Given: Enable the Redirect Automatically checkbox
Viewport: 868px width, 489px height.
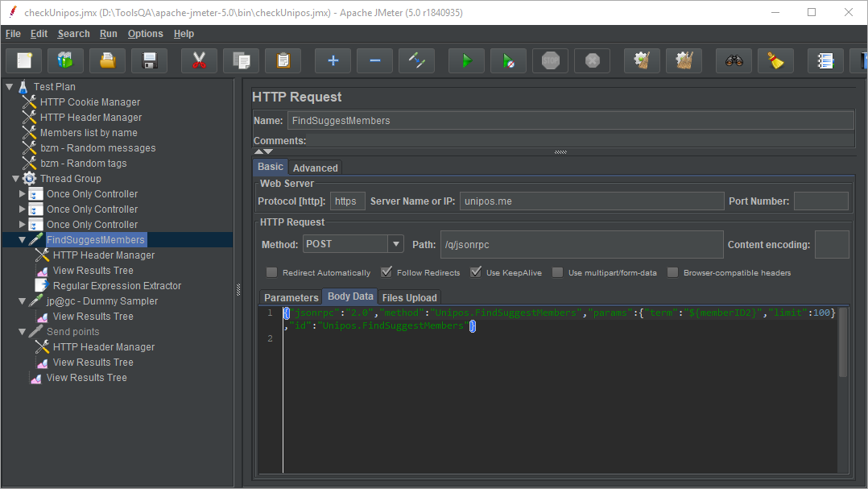Looking at the screenshot, I should [x=272, y=272].
